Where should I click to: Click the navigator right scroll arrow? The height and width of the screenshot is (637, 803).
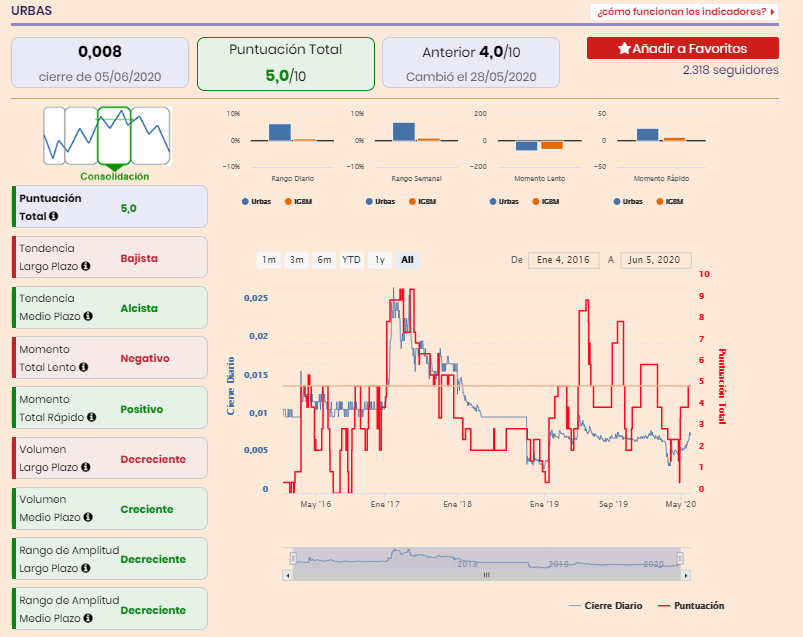pyautogui.click(x=686, y=576)
